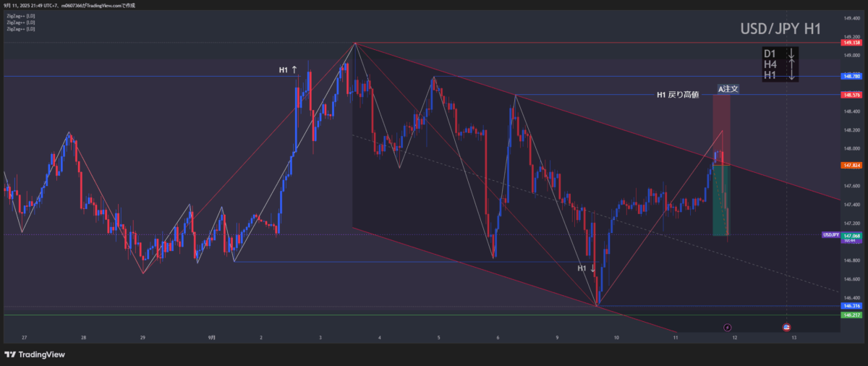Click the blue 148.780 price tag
This screenshot has width=868, height=366.
pos(851,76)
